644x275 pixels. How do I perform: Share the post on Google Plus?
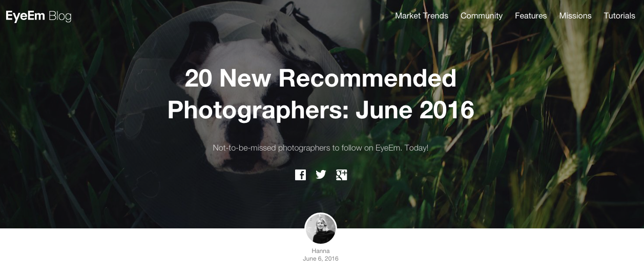[342, 175]
